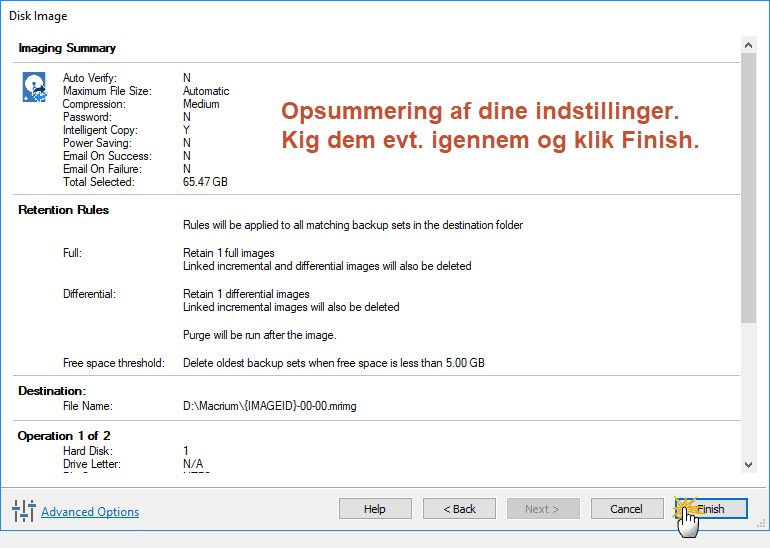Open Help for the disk image wizard
Screen dimensions: 770x548
pyautogui.click(x=375, y=509)
